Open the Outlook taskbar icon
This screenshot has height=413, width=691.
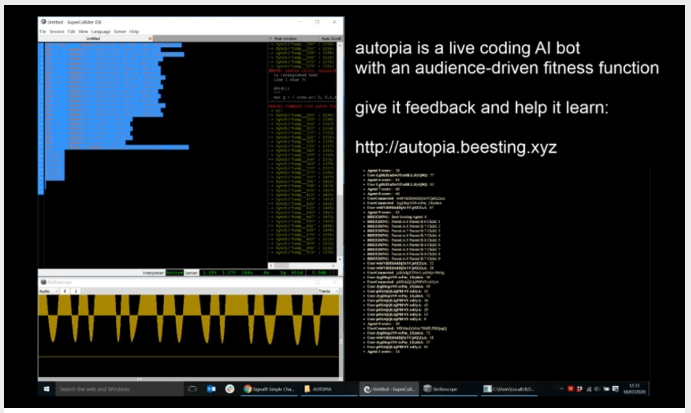(212, 389)
